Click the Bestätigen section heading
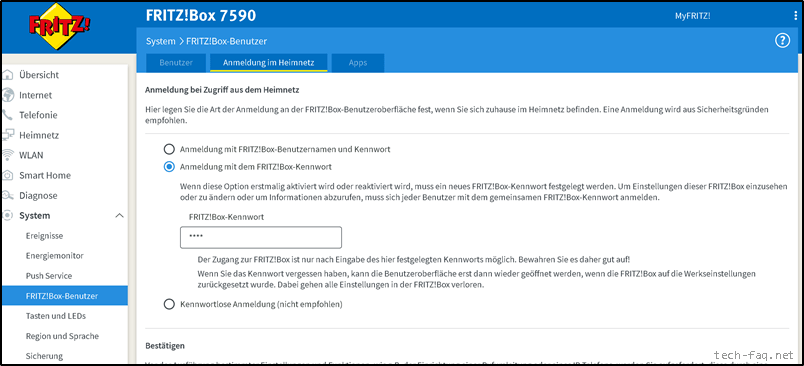Viewport: 804px width, 366px height. tap(165, 346)
